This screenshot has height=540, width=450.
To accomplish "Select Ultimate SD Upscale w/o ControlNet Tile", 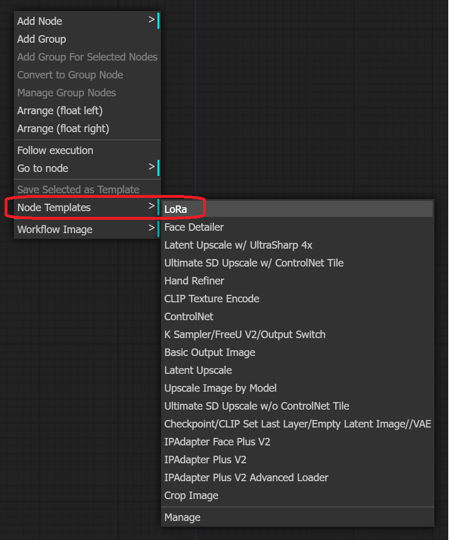I will 297,406.
